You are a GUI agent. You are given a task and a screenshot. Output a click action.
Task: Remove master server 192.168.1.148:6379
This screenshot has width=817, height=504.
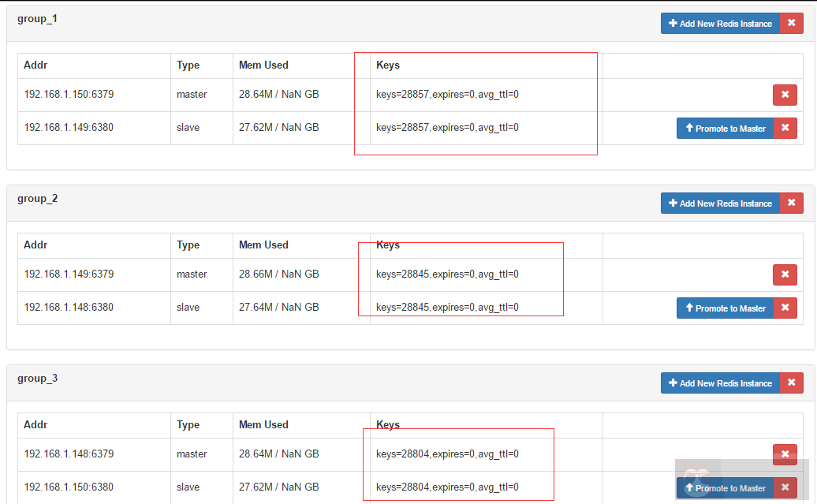tap(785, 454)
